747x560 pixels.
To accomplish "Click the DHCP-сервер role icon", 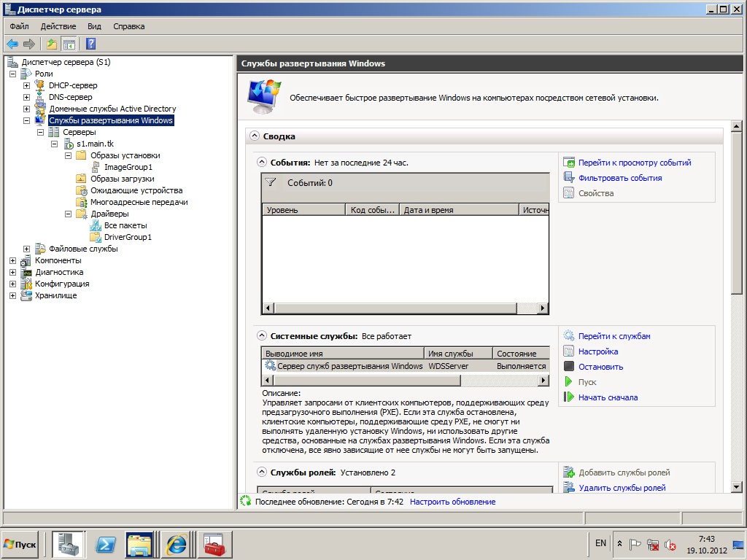I will [40, 85].
